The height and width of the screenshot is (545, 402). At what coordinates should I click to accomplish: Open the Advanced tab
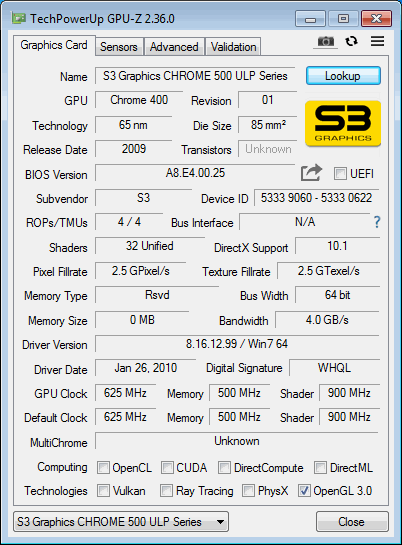(x=174, y=47)
